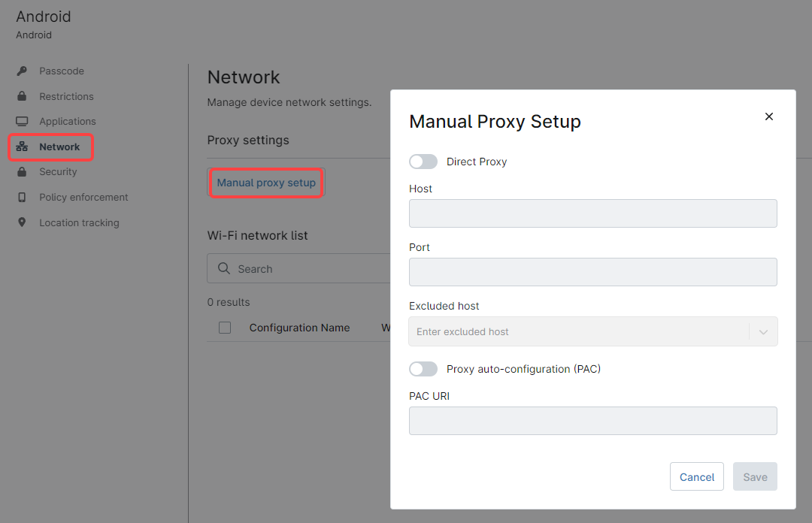Open the Manual proxy setup link
The height and width of the screenshot is (523, 812).
[265, 182]
